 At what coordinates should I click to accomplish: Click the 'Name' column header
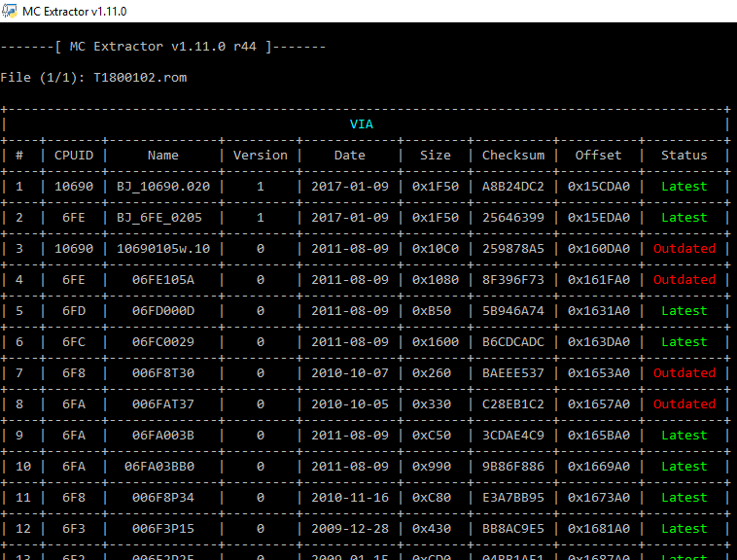pyautogui.click(x=163, y=155)
